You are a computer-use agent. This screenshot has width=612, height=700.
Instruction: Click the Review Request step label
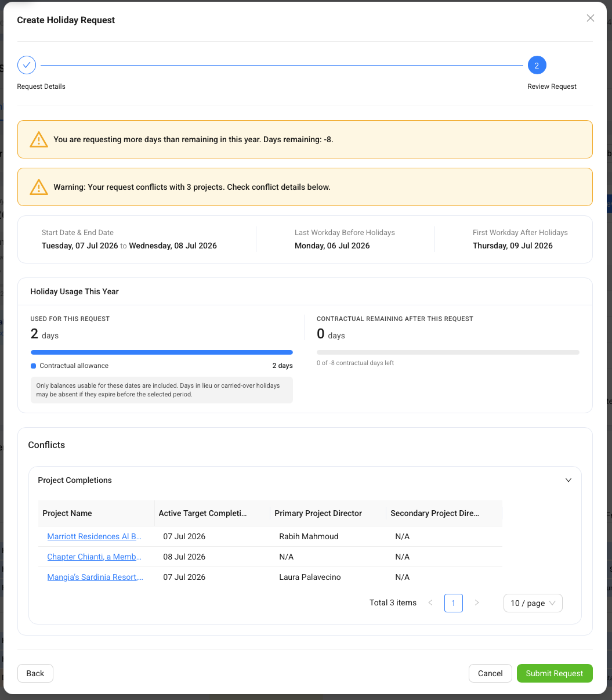pos(552,86)
